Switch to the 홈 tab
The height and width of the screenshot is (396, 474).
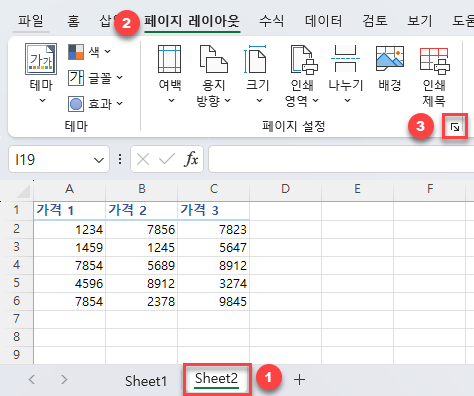73,21
